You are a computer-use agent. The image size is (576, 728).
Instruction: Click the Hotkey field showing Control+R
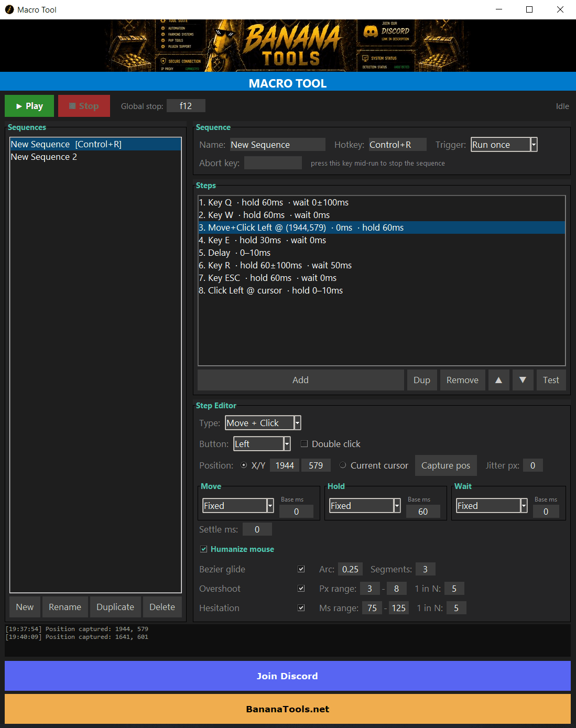(397, 145)
